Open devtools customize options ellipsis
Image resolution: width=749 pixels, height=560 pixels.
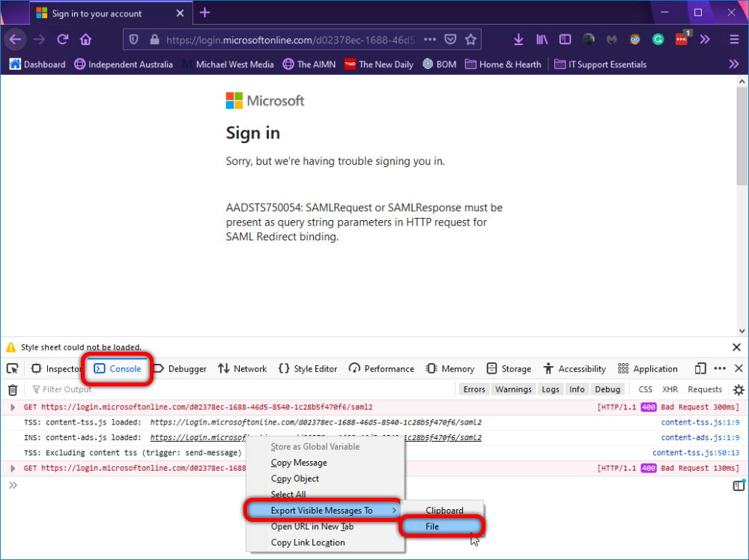click(720, 368)
